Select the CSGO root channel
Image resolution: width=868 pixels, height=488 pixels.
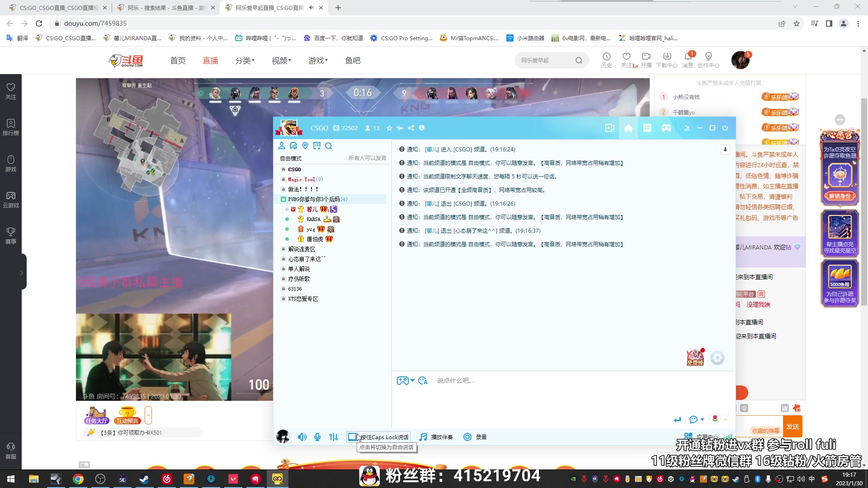294,169
